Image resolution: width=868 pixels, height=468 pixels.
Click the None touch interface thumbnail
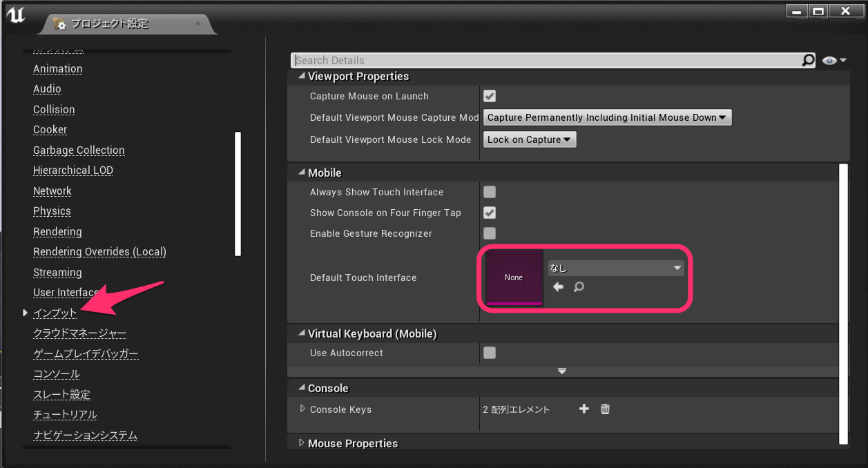514,277
